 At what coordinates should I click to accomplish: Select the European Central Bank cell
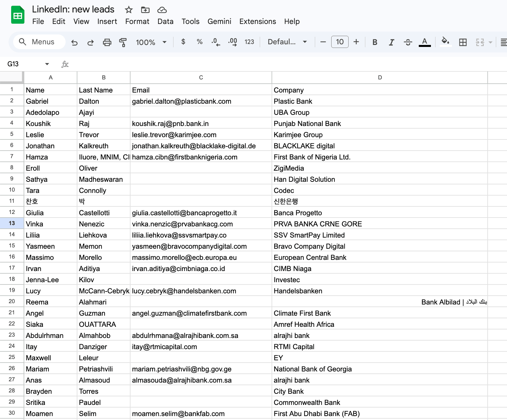click(380, 257)
